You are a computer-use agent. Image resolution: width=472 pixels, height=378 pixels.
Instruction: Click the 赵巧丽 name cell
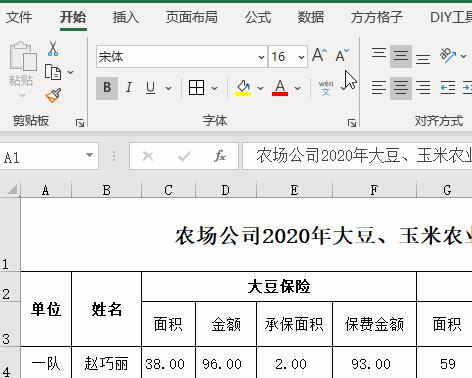tap(107, 363)
